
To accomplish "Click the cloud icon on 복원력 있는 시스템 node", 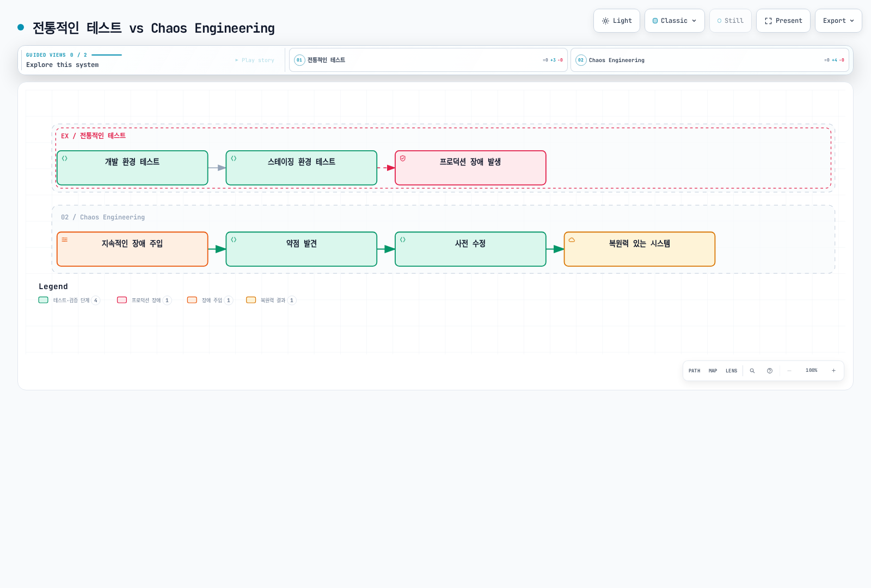I will (x=572, y=240).
